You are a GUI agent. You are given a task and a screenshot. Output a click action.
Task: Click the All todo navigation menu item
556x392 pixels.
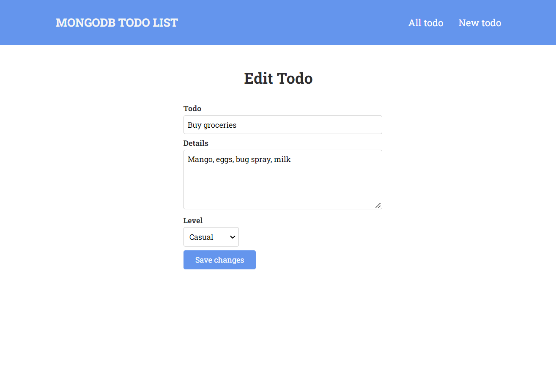[426, 23]
